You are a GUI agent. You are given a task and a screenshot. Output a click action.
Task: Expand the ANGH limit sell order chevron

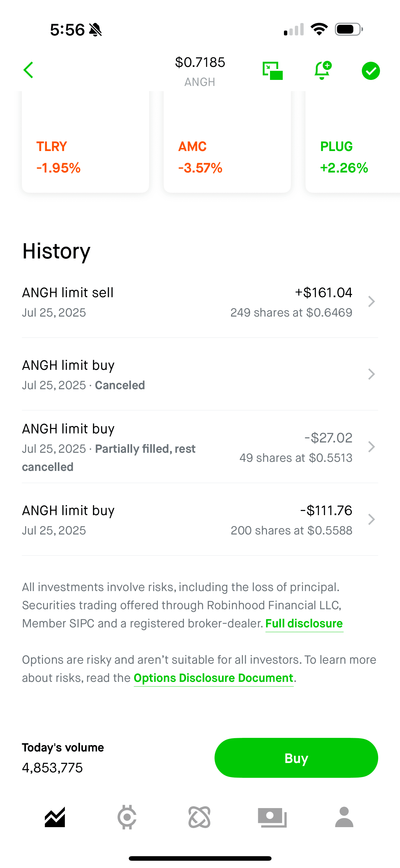click(371, 301)
